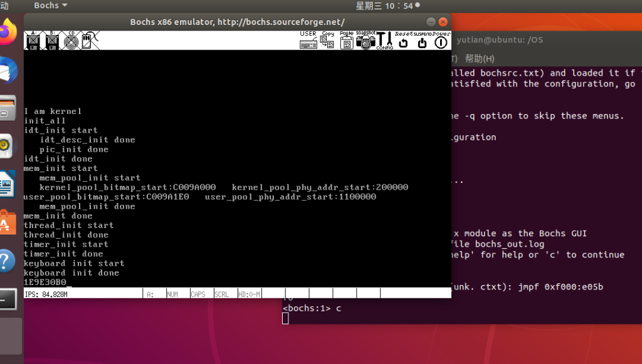Click the Copy icon in Bochs toolbar

click(327, 40)
